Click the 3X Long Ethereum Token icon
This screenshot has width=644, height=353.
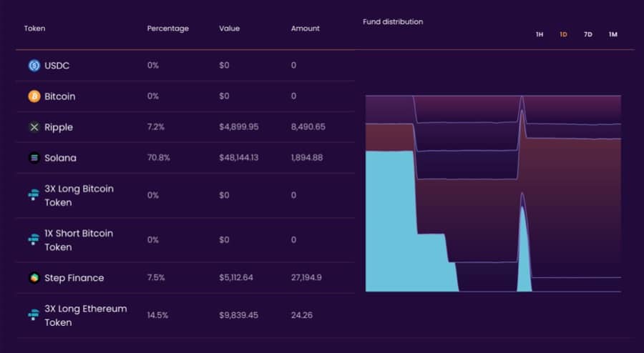[34, 316]
